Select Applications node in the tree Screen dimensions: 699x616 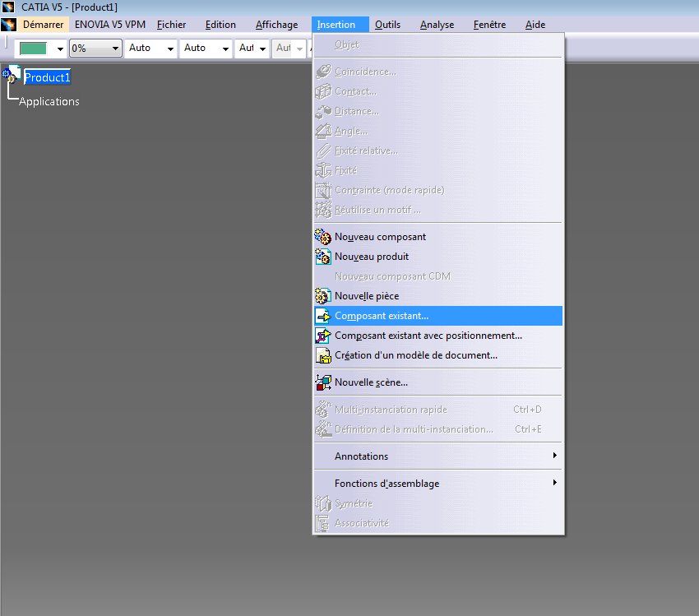[49, 102]
